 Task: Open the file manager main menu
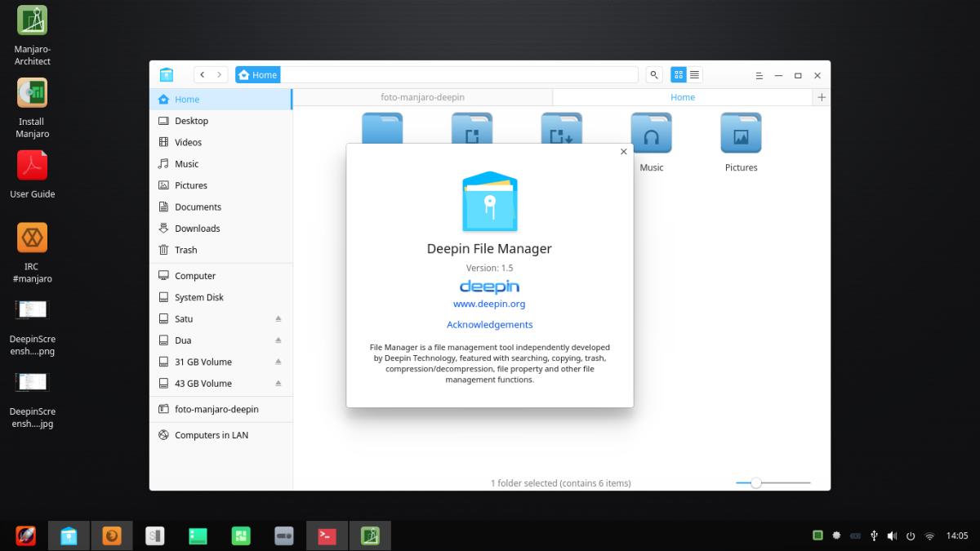[759, 75]
